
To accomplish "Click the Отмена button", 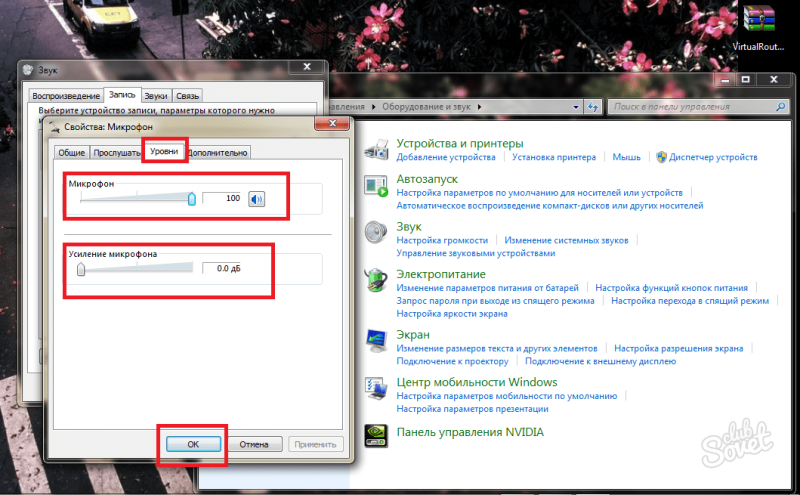I will 254,444.
